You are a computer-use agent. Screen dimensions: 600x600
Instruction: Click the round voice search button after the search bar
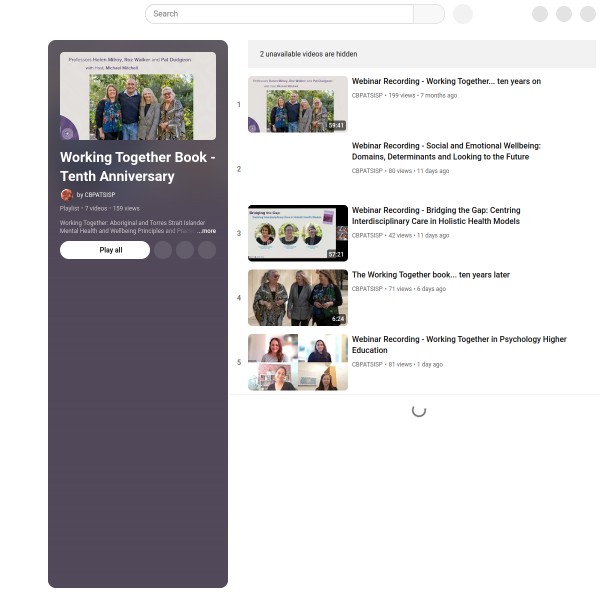(463, 14)
